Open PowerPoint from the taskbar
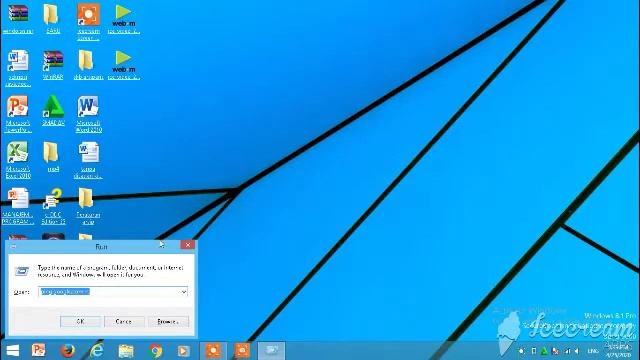Screen dimensions: 640x360 pyautogui.click(x=39, y=351)
